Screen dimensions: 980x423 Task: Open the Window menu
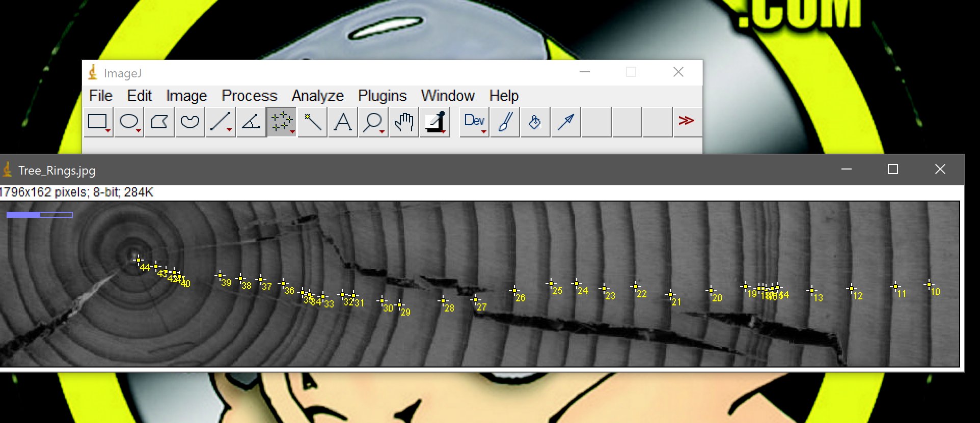click(x=448, y=96)
